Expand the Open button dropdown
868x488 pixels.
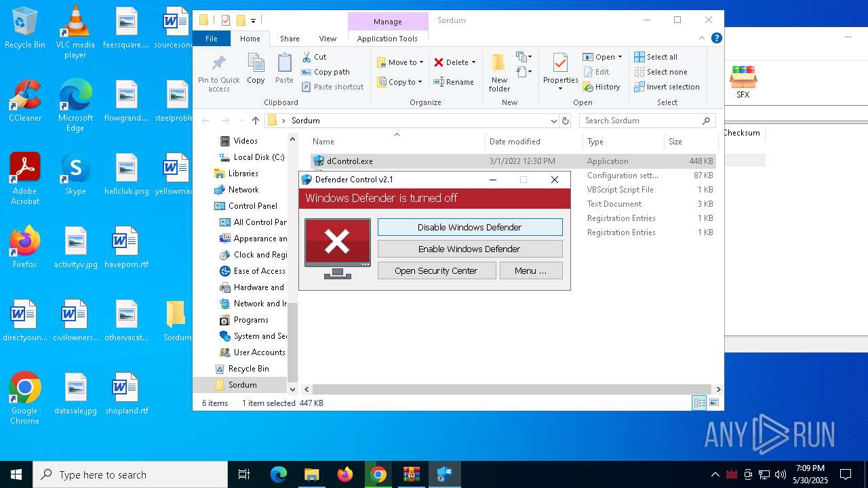coord(620,57)
